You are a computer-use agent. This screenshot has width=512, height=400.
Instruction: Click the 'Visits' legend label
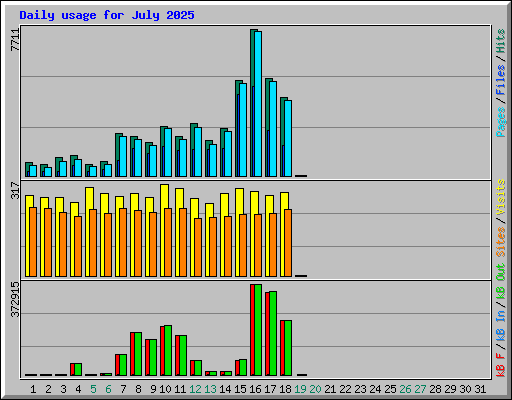pyautogui.click(x=501, y=197)
